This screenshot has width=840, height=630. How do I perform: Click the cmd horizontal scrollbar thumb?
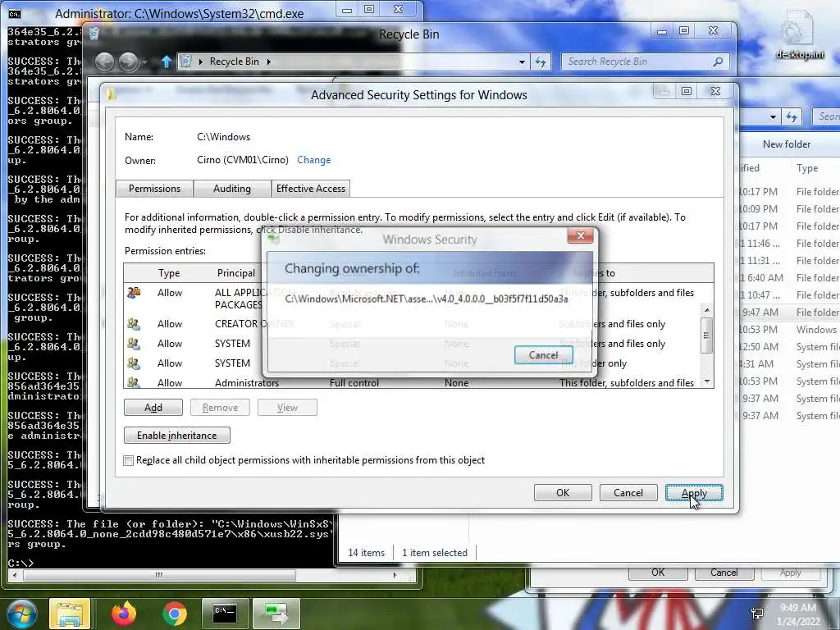159,575
